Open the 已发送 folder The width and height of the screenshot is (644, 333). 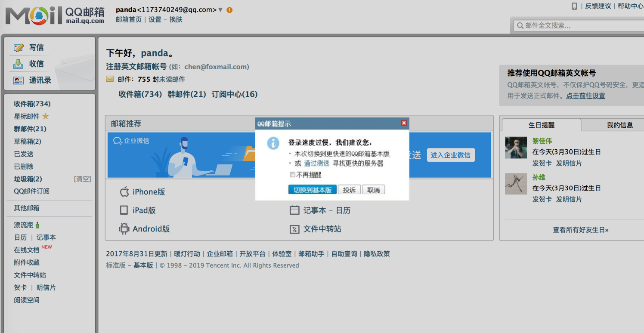click(x=24, y=154)
